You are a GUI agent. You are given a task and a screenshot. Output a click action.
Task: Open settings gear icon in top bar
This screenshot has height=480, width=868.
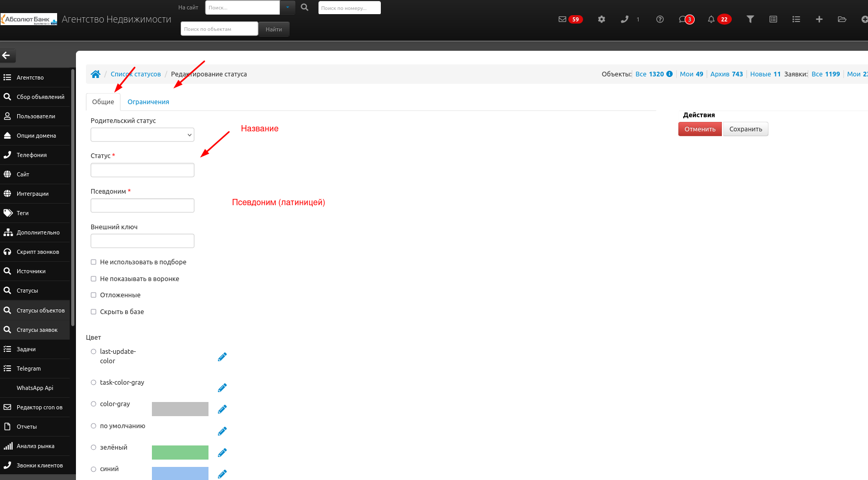pyautogui.click(x=601, y=19)
